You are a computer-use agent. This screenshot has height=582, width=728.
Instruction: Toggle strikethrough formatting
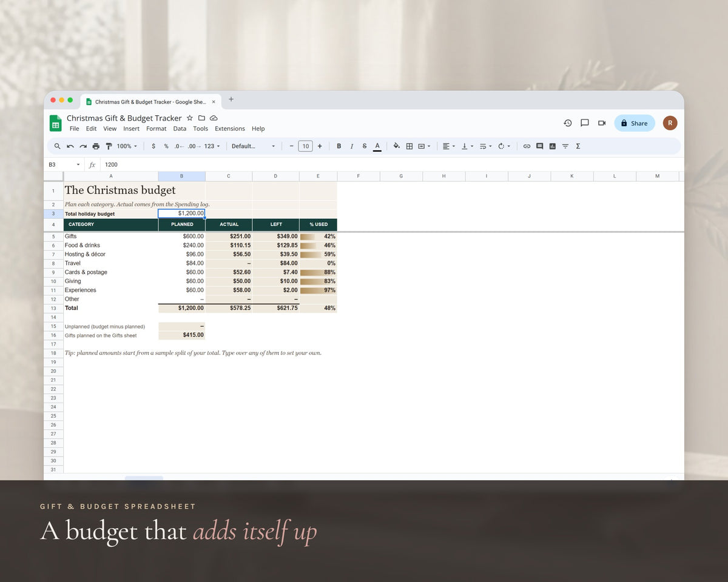(365, 146)
